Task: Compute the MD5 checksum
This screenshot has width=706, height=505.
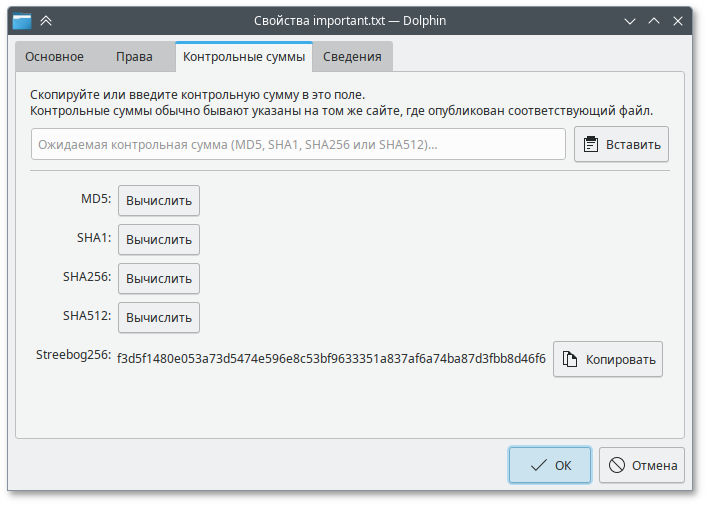Action: [159, 200]
